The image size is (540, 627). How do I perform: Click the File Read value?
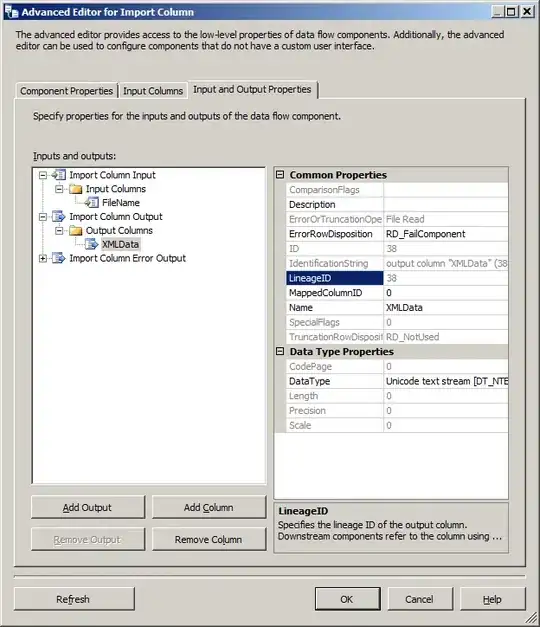[x=405, y=219]
